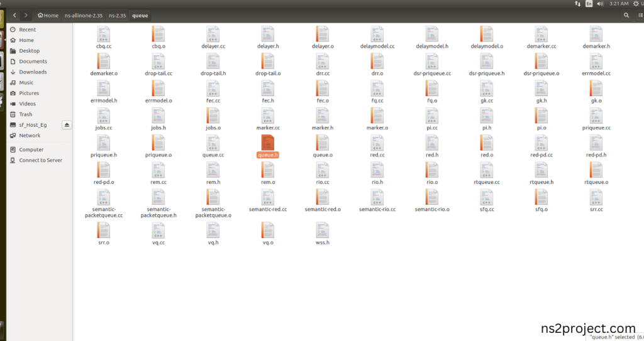The width and height of the screenshot is (644, 341).
Task: Open the En keyboard layout indicator
Action: (589, 4)
